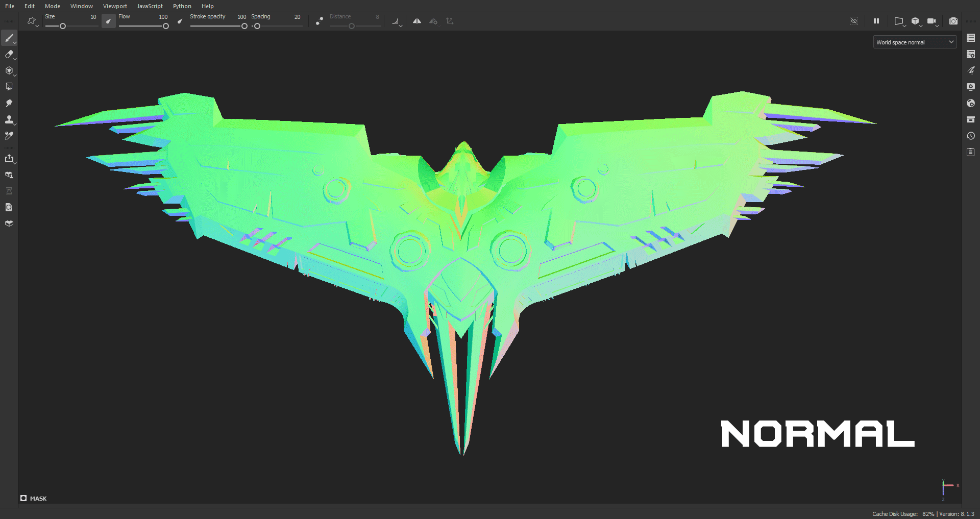
Task: Click the Size slider handle
Action: click(63, 26)
